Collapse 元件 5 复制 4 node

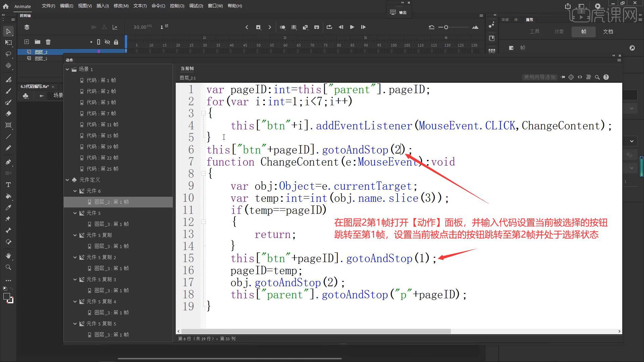click(x=75, y=302)
